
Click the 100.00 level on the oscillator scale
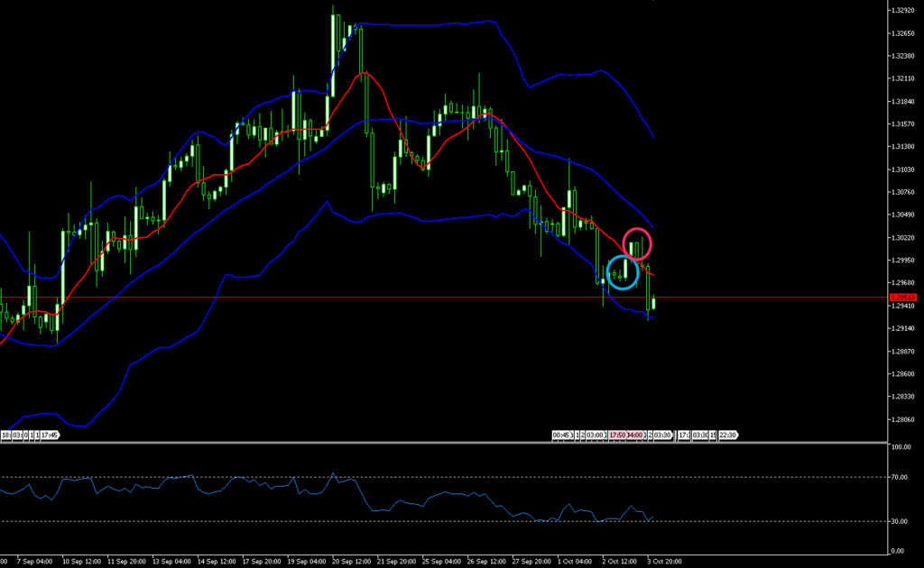pos(901,447)
